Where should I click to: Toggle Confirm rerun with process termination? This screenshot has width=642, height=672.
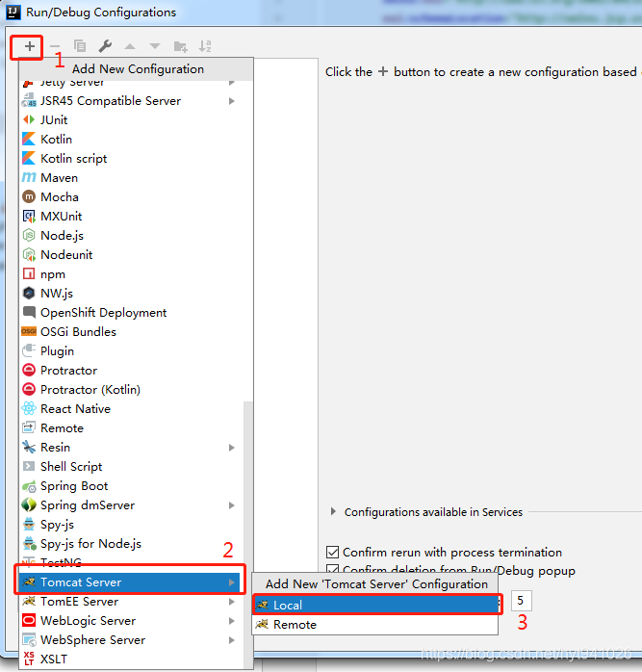(333, 552)
